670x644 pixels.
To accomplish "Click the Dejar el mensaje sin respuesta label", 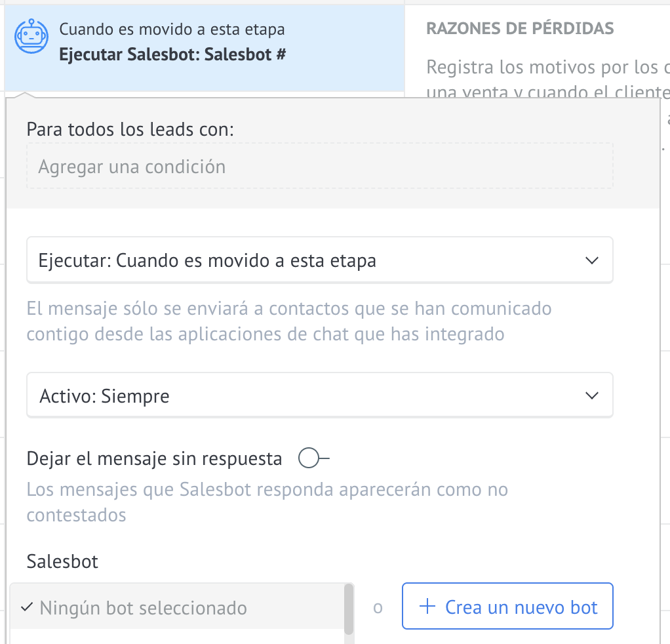I will (x=154, y=458).
